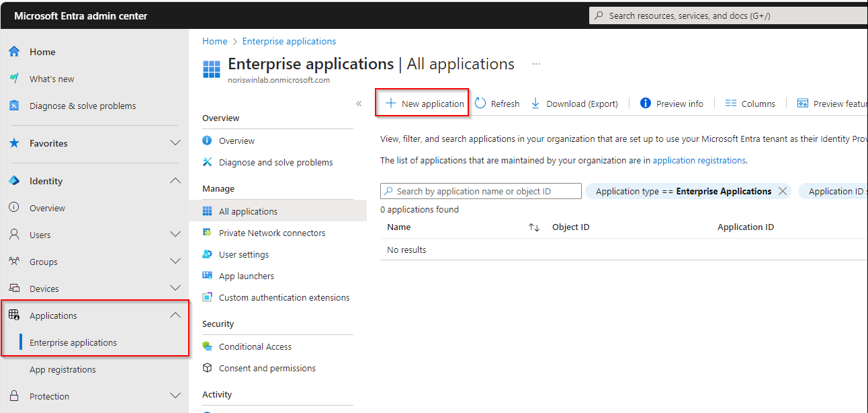This screenshot has width=868, height=413.
Task: Click the Refresh toolbar button
Action: click(497, 104)
